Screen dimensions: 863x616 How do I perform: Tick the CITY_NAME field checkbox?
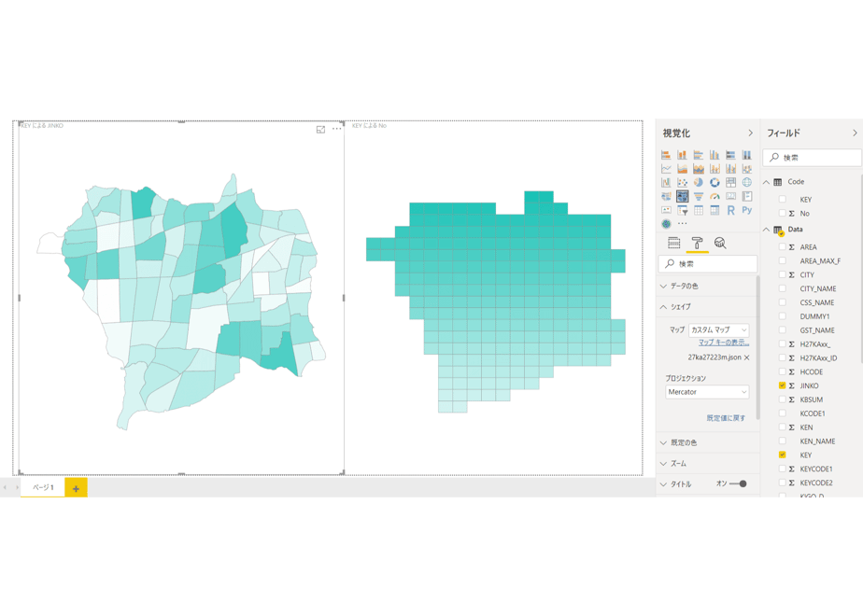coord(782,288)
